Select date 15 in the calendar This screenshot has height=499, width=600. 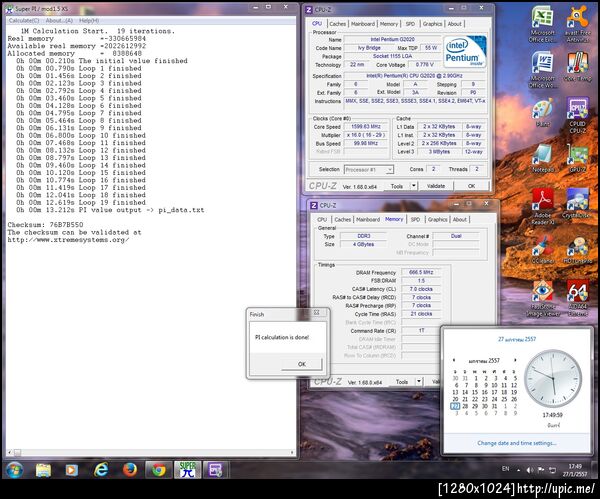pyautogui.click(x=474, y=392)
